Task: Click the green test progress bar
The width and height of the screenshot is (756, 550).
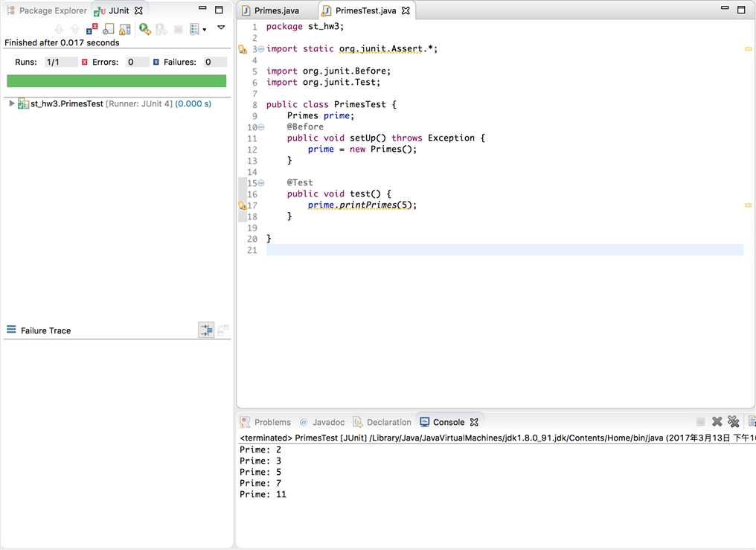Action: click(x=117, y=81)
